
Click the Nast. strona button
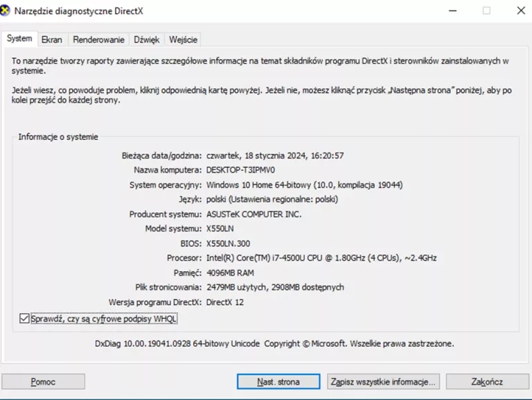coord(278,381)
